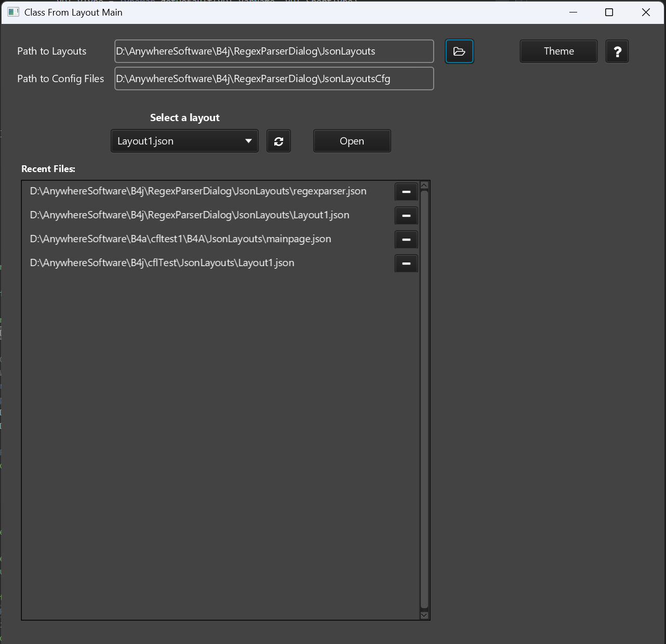Screen dimensions: 666x644
Task: Click the Recent Files label
Action: coord(48,169)
